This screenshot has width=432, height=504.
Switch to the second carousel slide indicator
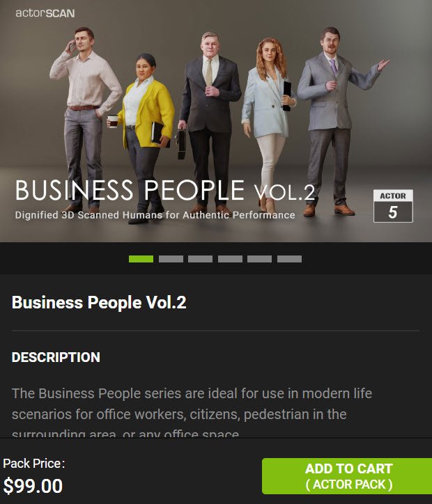tap(171, 259)
